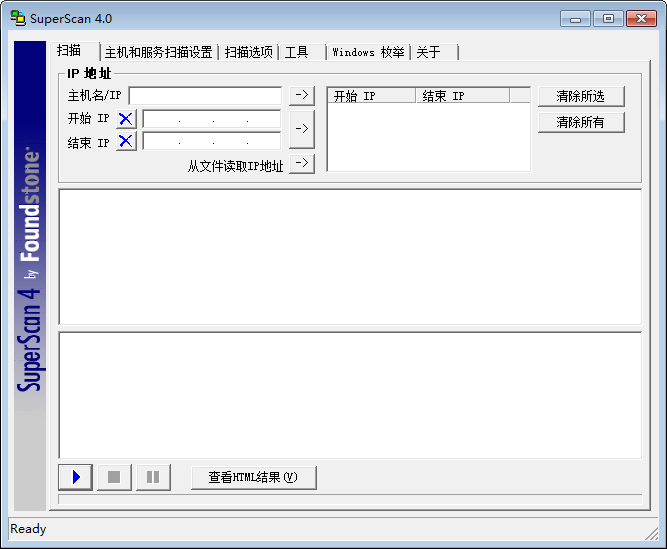Click the 从文件读取IP地址 label
This screenshot has width=667, height=549.
click(235, 166)
